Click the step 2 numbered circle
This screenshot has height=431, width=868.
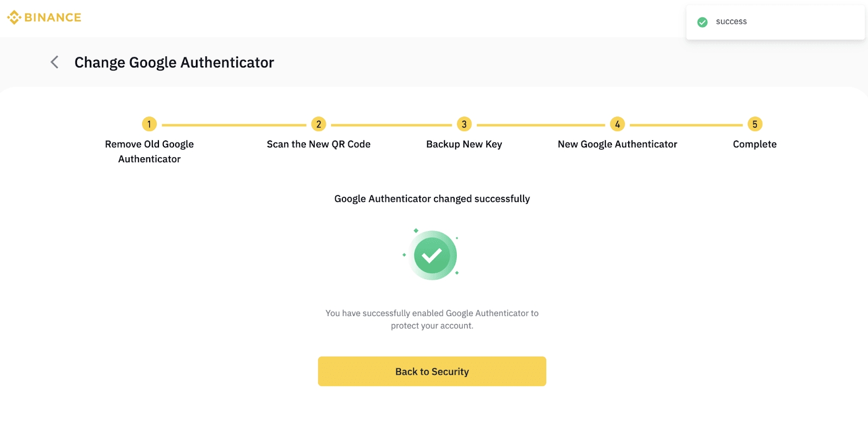(318, 124)
